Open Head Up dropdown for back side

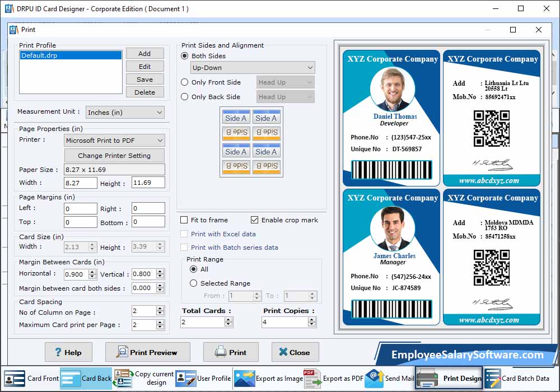coord(285,97)
